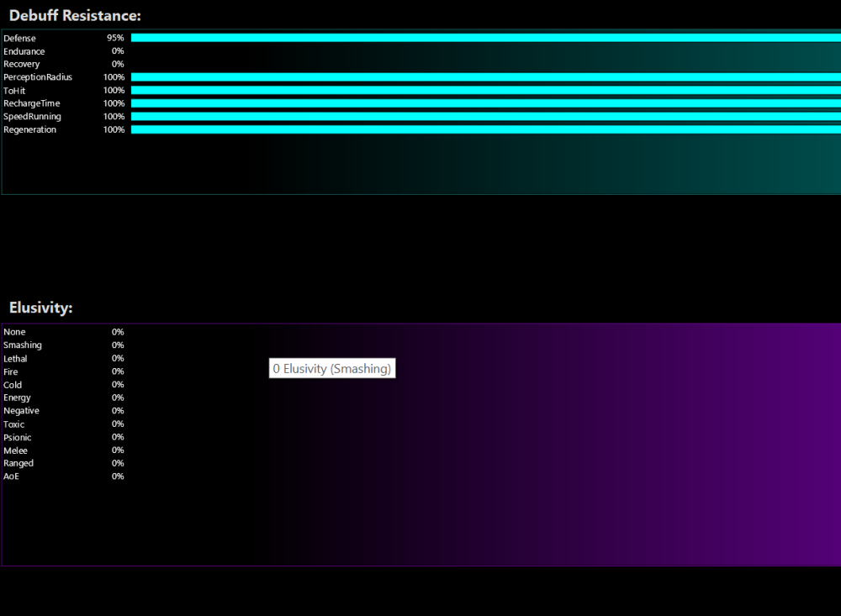841x616 pixels.
Task: Select the Toxic elusivity label
Action: click(x=14, y=424)
